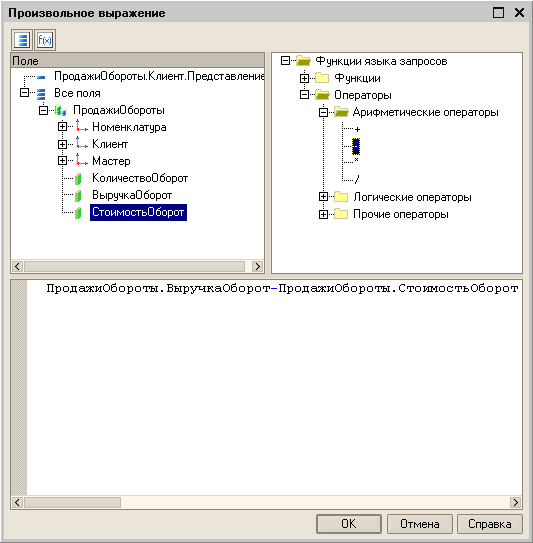Click the ПродажиОбороты.Клиент.Представление field icon

(x=41, y=77)
